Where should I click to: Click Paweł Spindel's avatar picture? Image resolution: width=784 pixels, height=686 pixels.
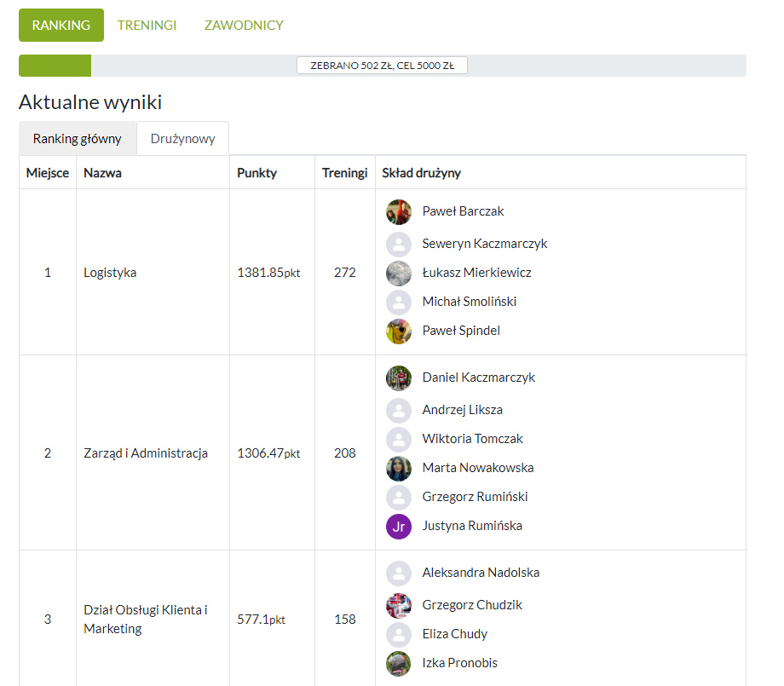pyautogui.click(x=399, y=331)
